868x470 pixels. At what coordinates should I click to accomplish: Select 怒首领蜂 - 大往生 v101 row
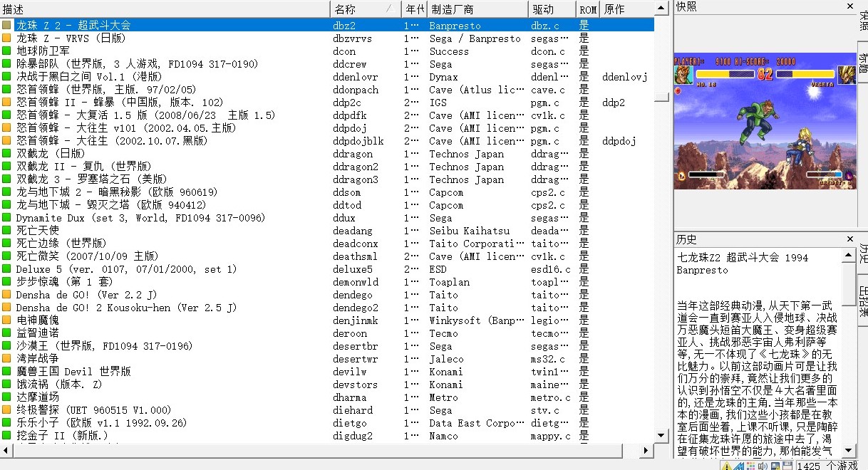tap(327, 128)
